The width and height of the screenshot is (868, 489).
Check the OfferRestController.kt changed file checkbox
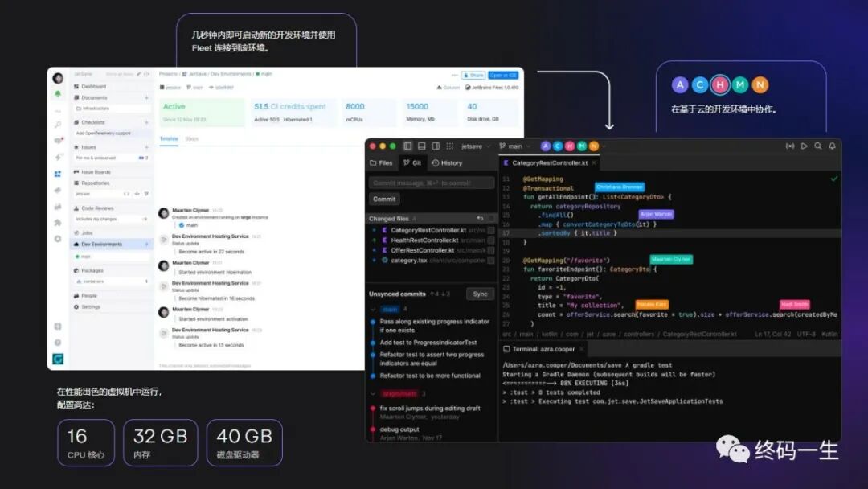coord(491,250)
